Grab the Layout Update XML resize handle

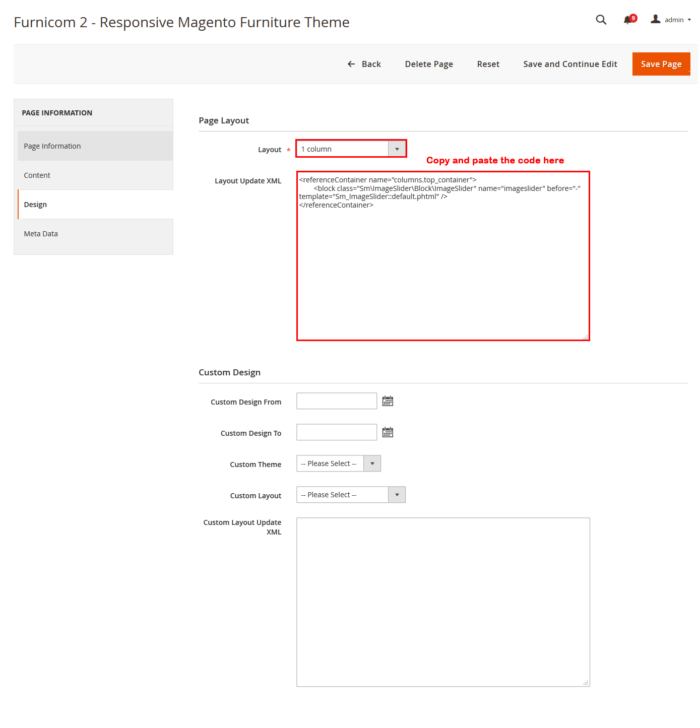[586, 337]
